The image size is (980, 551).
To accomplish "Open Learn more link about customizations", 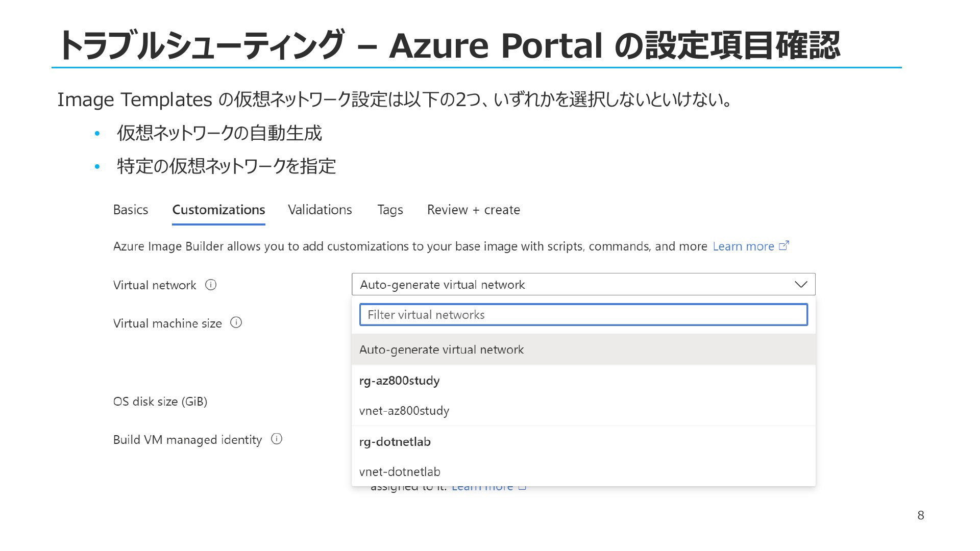I will click(x=743, y=246).
